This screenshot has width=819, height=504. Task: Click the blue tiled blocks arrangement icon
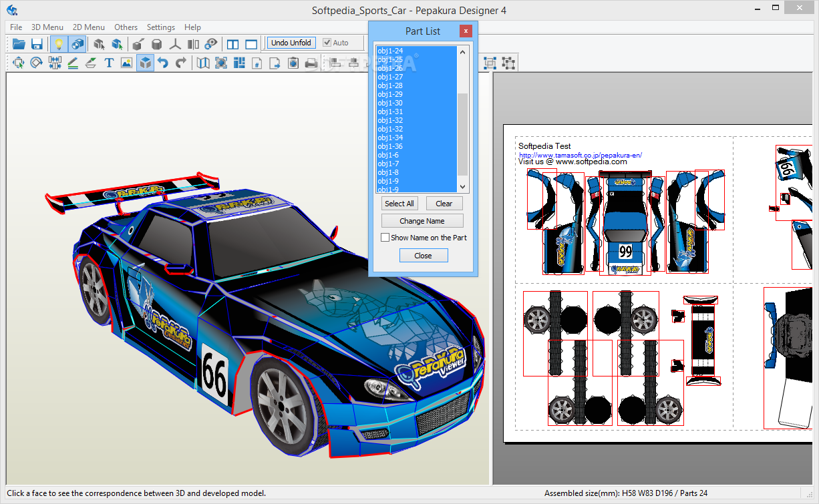tap(239, 63)
